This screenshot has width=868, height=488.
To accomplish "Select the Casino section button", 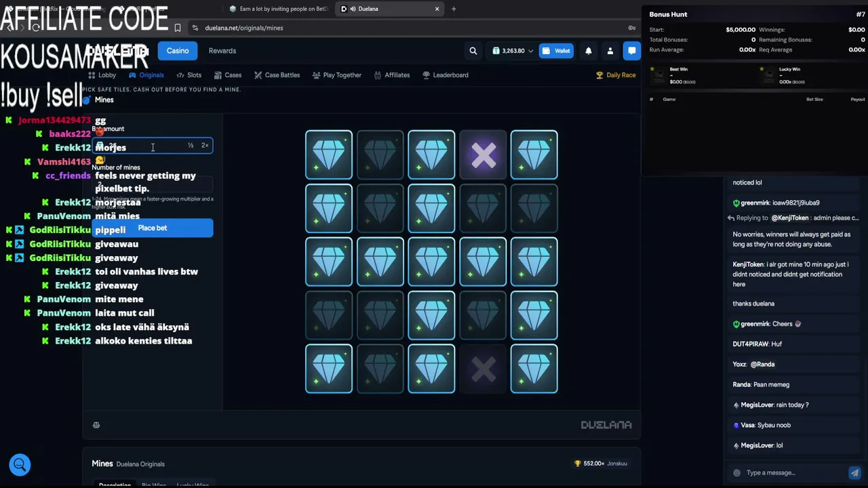I will pyautogui.click(x=178, y=51).
